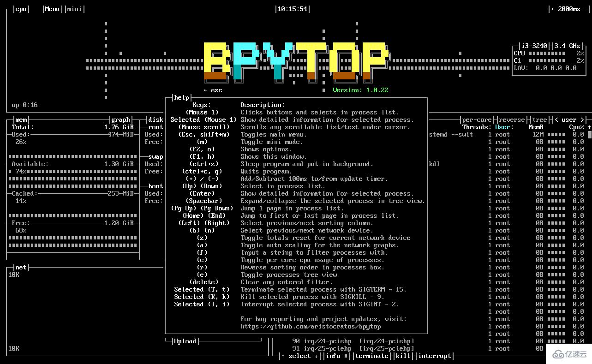
Task: Click the cpu box title
Action: [x=21, y=9]
